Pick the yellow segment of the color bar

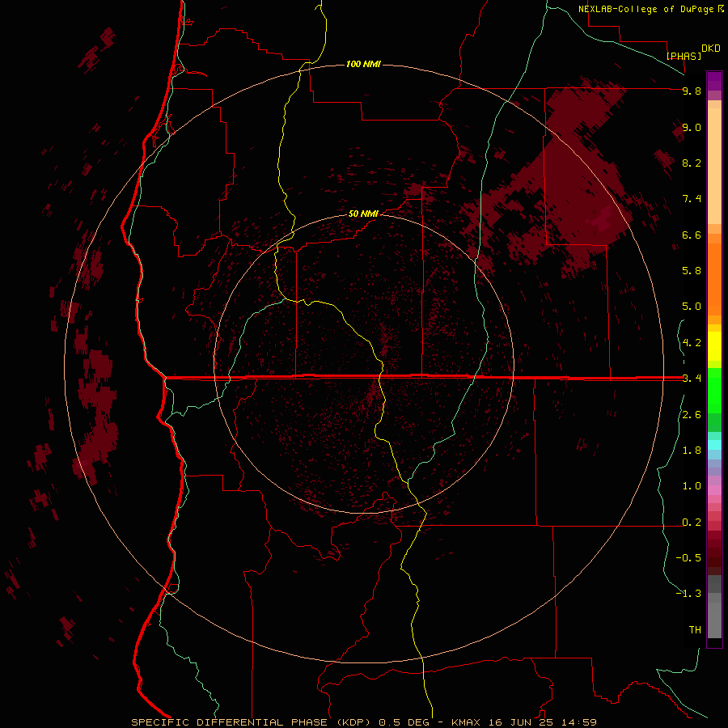point(714,346)
